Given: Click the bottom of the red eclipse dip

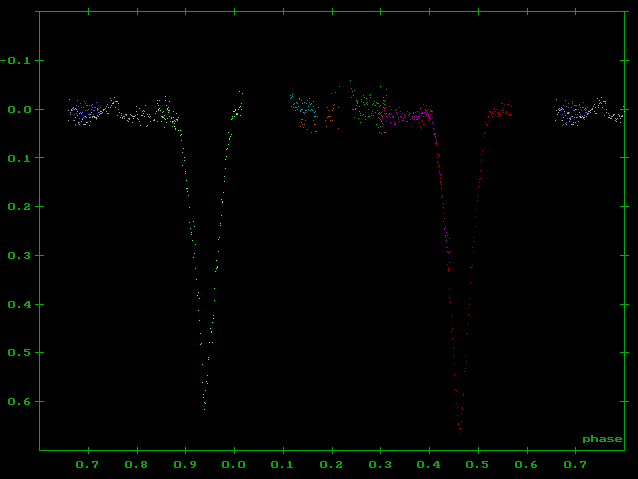Looking at the screenshot, I should click(x=460, y=426).
